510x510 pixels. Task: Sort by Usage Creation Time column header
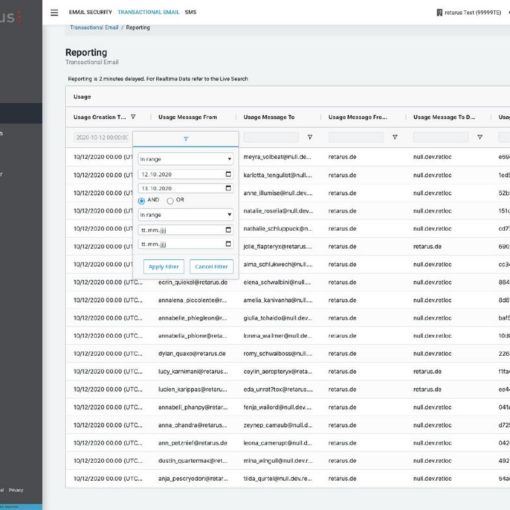click(x=100, y=117)
